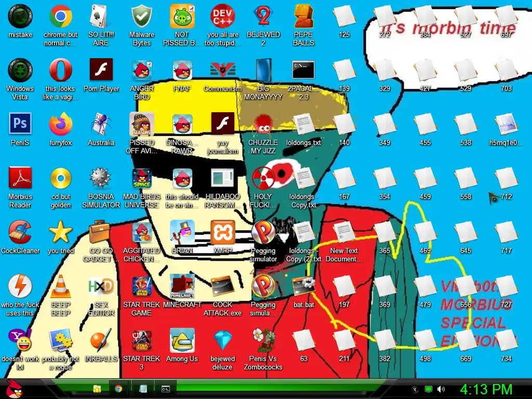Switch to the command prompt taskbar button
The width and height of the screenshot is (532, 399).
tap(166, 389)
